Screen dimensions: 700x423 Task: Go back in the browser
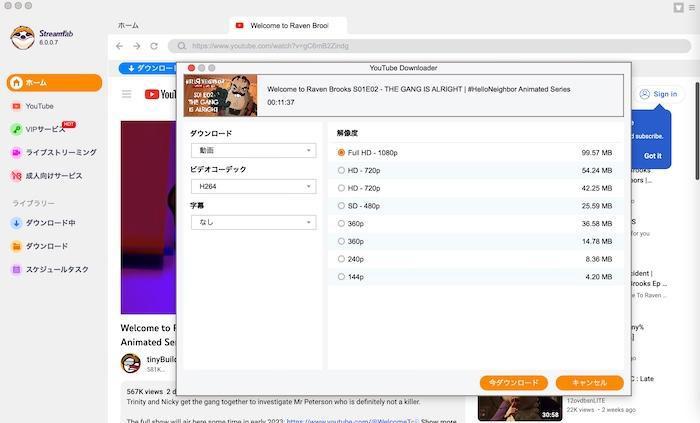click(119, 46)
